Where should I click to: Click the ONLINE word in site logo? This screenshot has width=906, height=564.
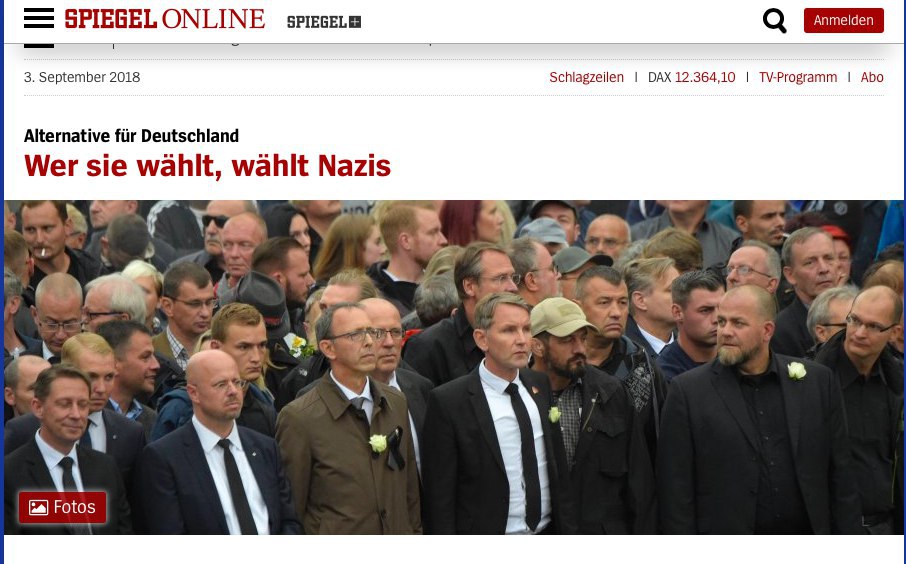click(x=213, y=19)
